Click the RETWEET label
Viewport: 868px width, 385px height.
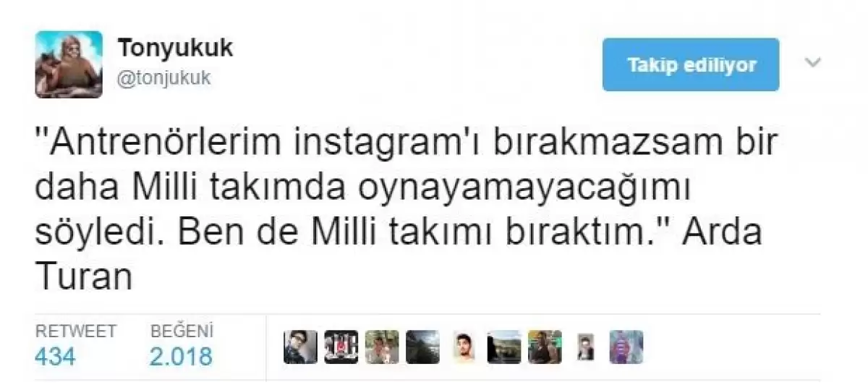pos(76,331)
